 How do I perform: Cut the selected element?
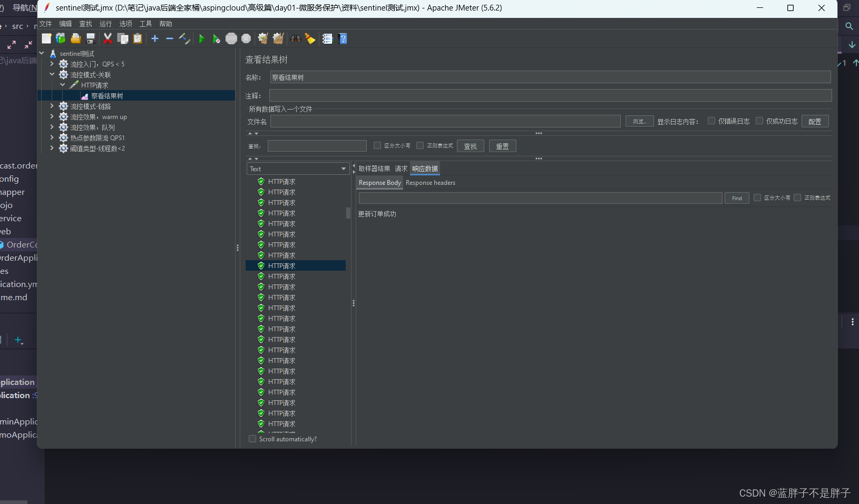pyautogui.click(x=108, y=38)
